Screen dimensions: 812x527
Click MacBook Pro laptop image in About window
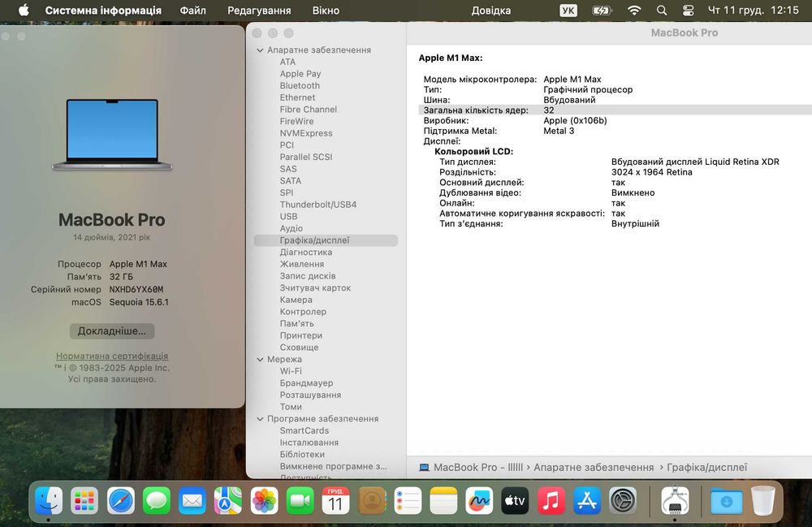click(x=112, y=135)
